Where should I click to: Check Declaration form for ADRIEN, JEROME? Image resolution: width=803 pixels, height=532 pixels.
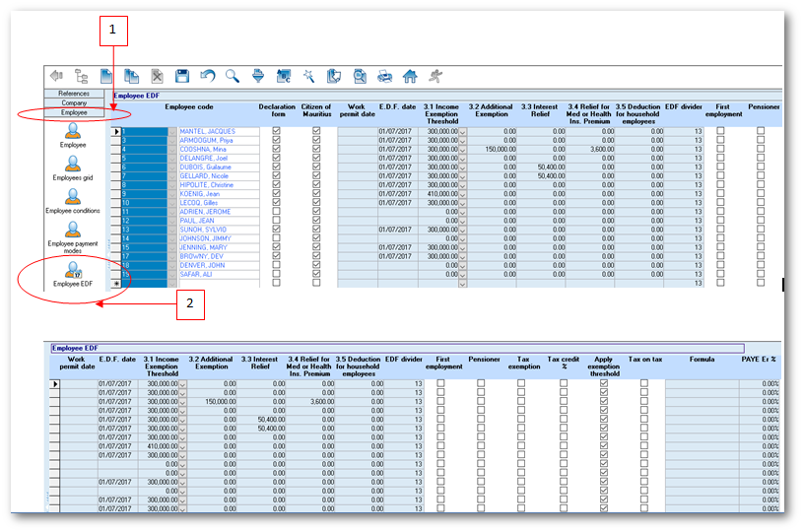coord(276,212)
